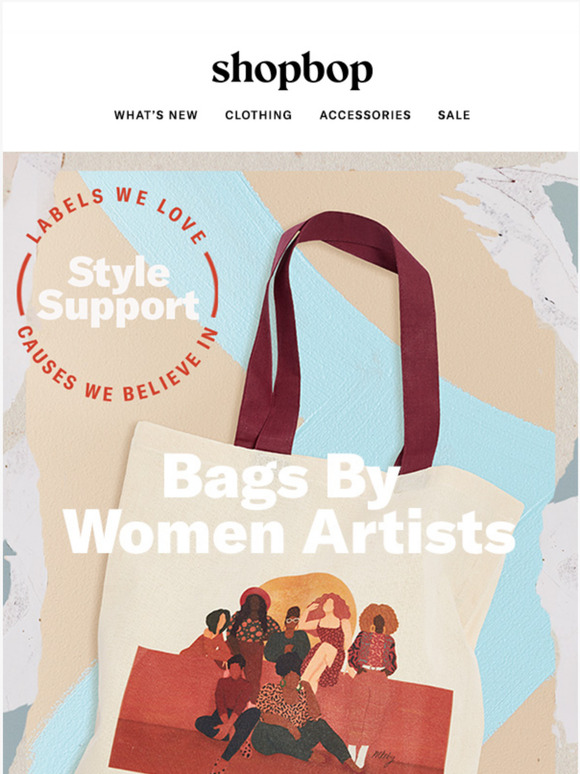Select the left red bracket of badge
The image size is (580, 774).
click(x=22, y=284)
